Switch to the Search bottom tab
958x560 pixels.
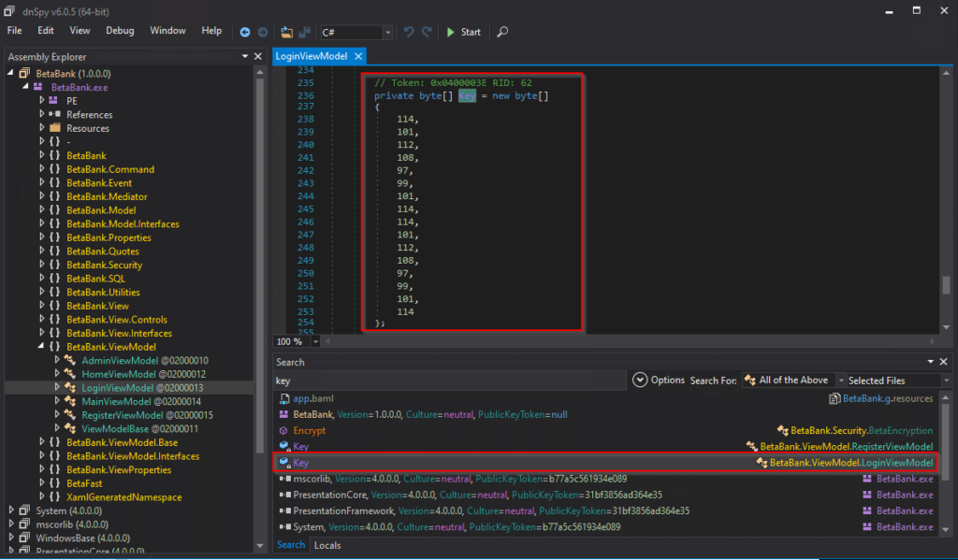coord(291,545)
